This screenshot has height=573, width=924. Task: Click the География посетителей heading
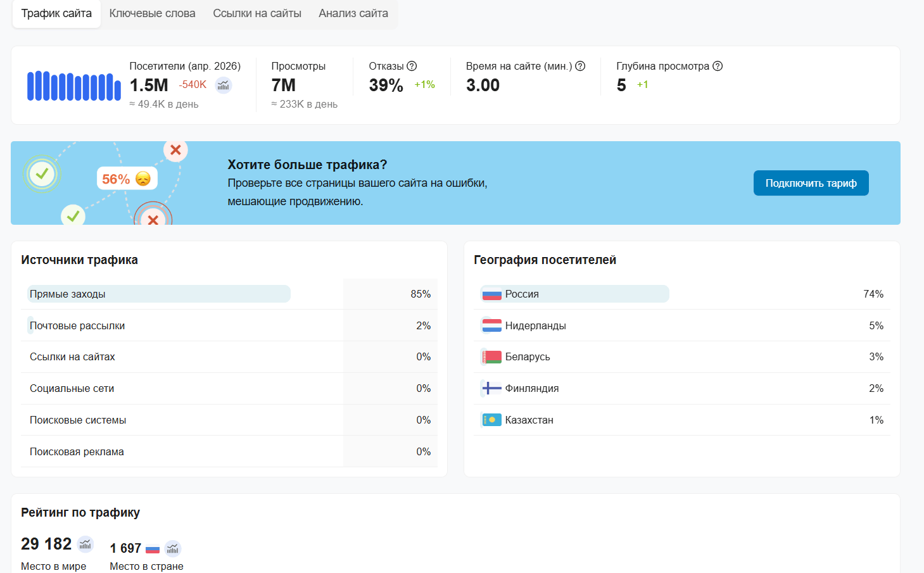coord(545,260)
